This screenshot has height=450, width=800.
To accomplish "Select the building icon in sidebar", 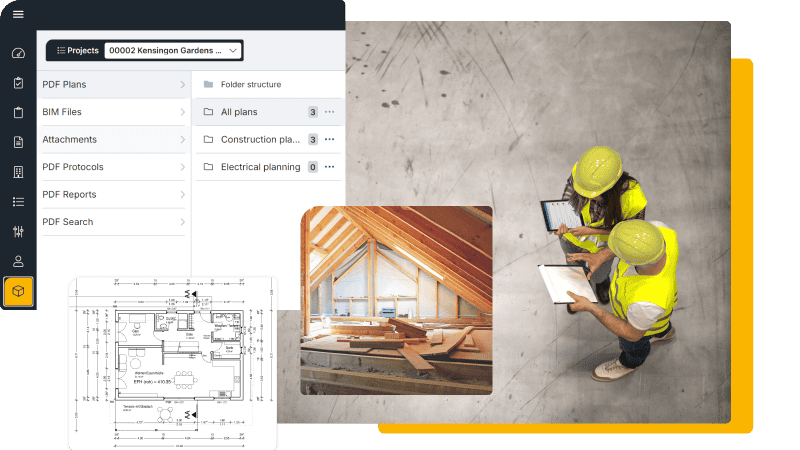I will click(18, 172).
